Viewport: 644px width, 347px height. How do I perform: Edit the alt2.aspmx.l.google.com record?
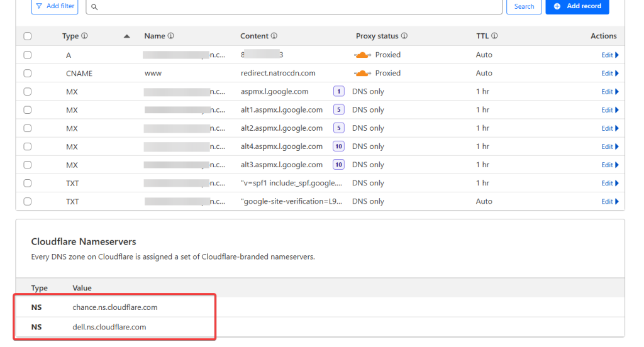coord(610,128)
